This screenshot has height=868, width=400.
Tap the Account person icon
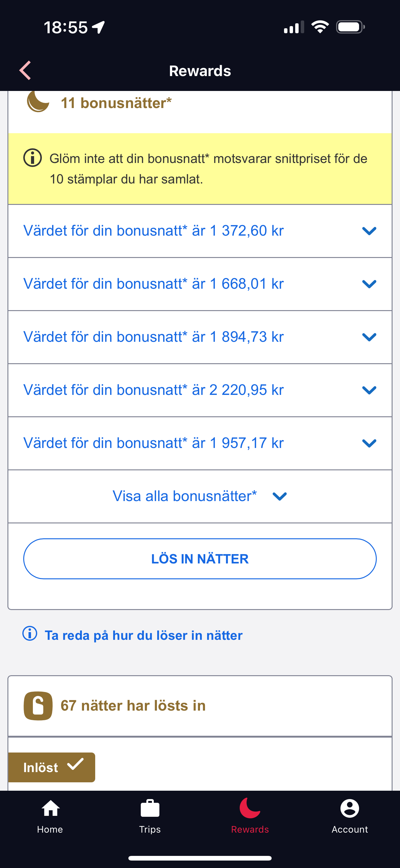point(349,809)
